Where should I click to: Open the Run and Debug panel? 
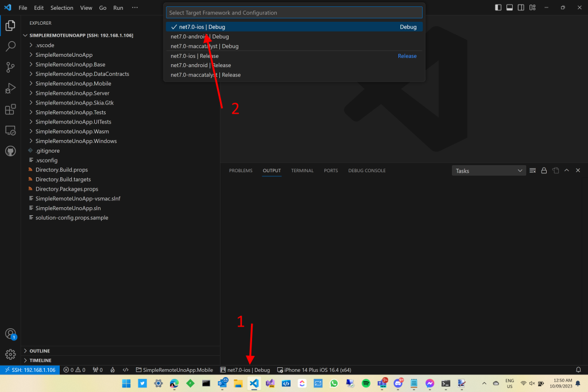pos(10,88)
